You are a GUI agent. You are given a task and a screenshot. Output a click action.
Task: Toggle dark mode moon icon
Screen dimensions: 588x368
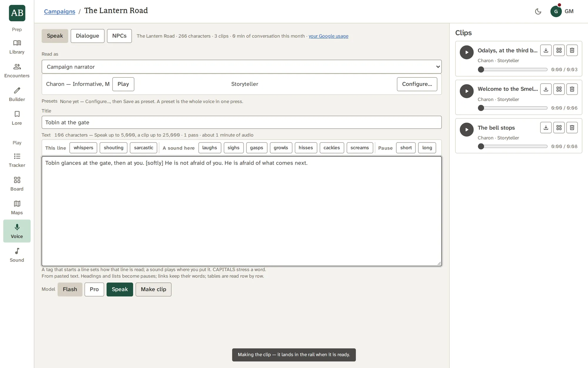coord(538,11)
